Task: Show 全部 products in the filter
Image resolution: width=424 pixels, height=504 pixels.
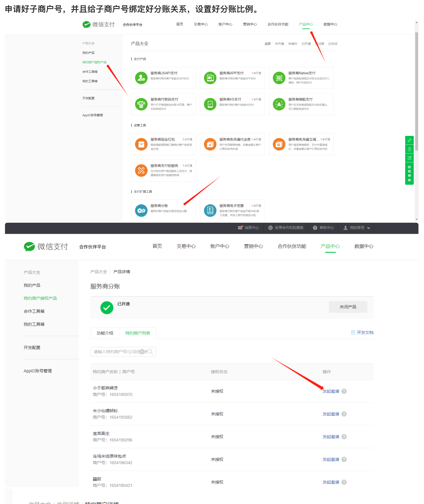Action: (268, 44)
